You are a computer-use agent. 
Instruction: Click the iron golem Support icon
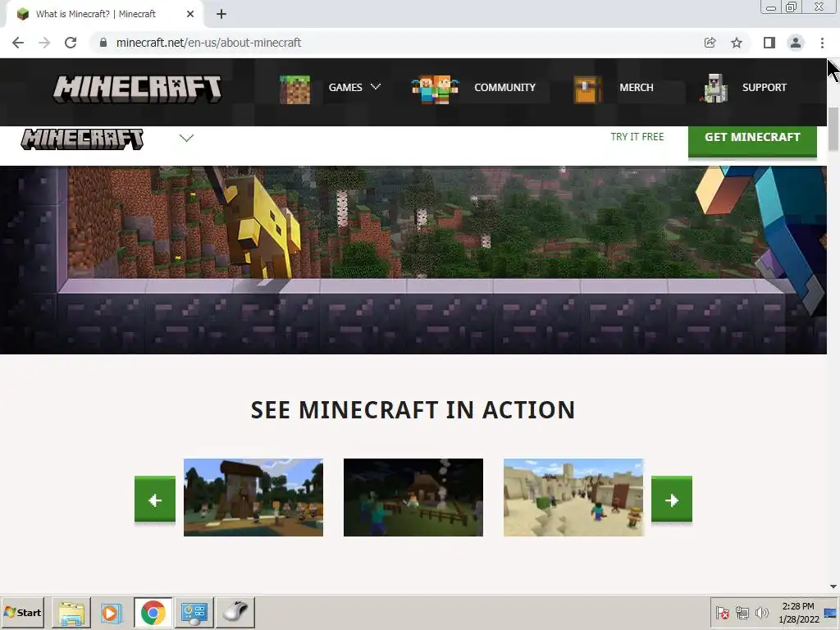[x=714, y=89]
